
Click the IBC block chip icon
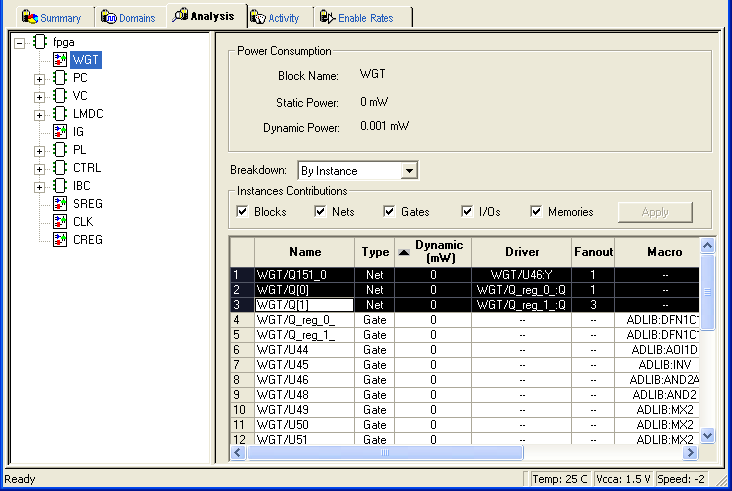(60, 185)
